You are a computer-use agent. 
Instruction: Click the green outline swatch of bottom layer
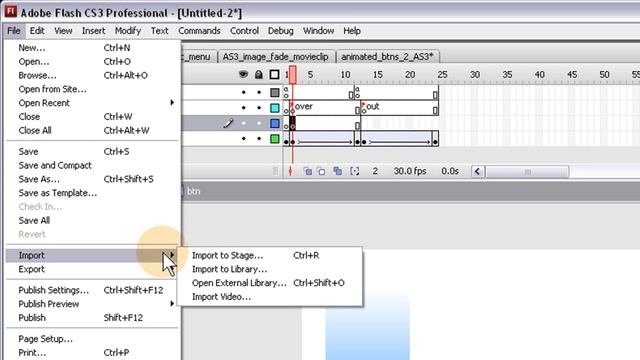(x=275, y=139)
